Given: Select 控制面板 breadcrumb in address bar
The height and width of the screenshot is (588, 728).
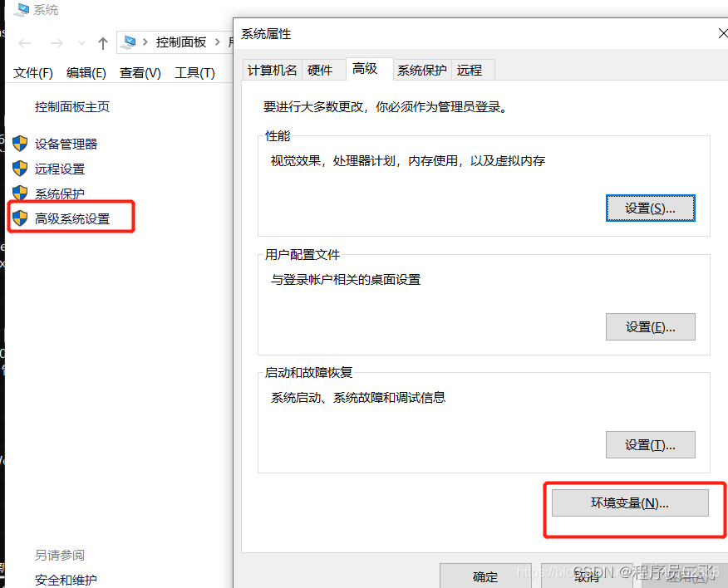Looking at the screenshot, I should click(181, 42).
